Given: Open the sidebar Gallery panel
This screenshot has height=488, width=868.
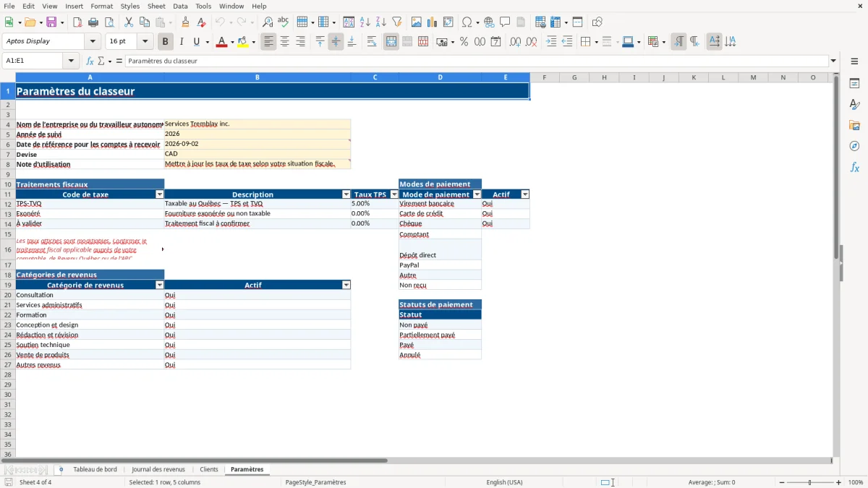Looking at the screenshot, I should point(854,125).
